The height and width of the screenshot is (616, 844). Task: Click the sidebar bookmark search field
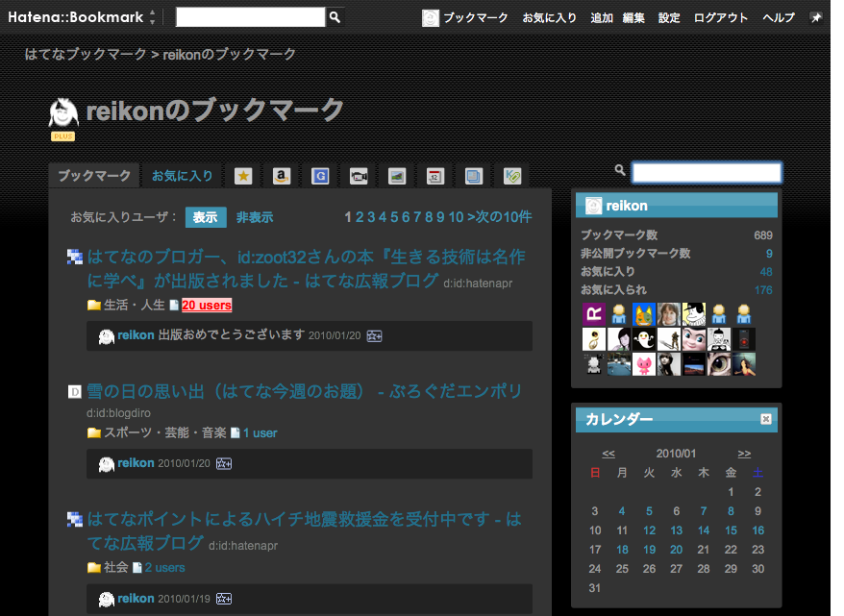707,173
